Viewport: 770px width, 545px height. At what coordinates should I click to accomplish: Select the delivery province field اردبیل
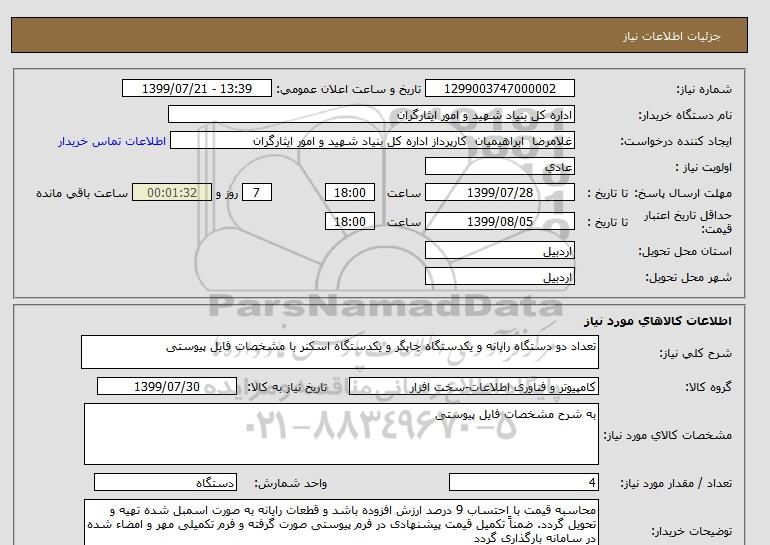tap(499, 251)
